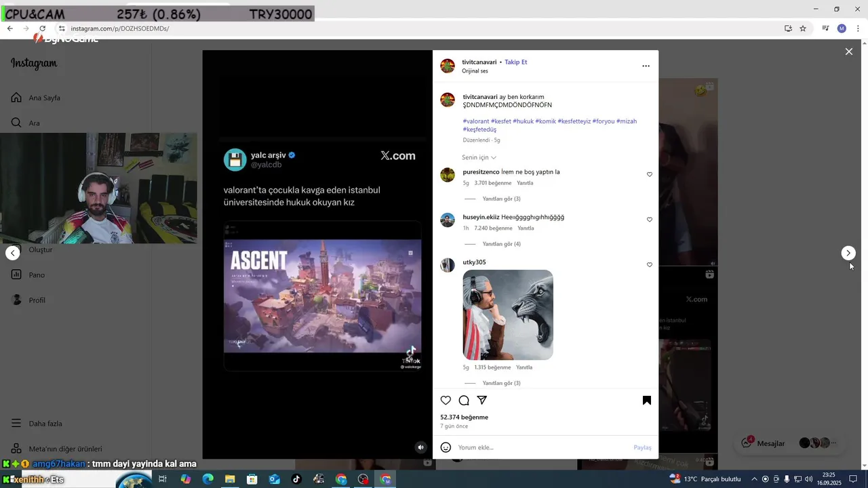Bookmark this page with star icon
This screenshot has height=488, width=868.
[803, 28]
